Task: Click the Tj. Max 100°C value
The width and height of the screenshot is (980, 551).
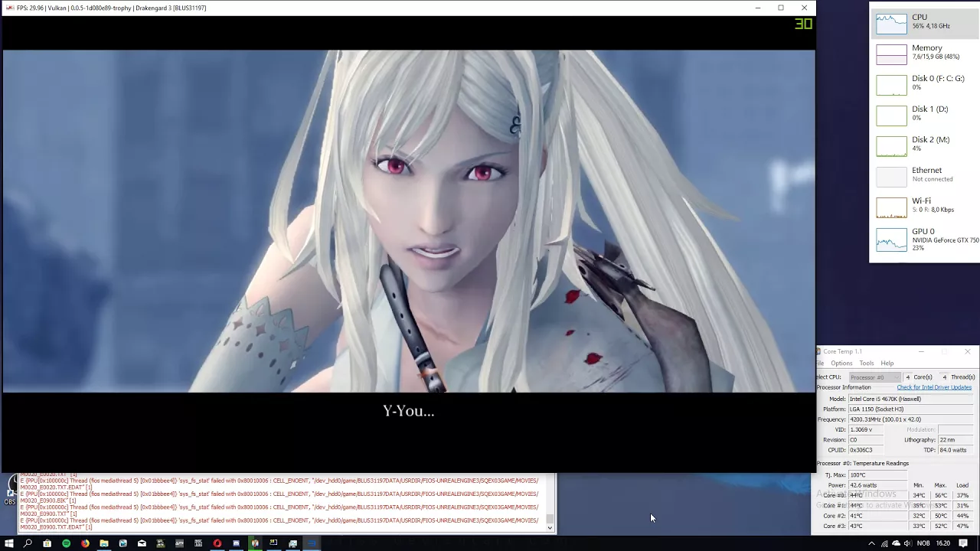Action: coord(877,475)
